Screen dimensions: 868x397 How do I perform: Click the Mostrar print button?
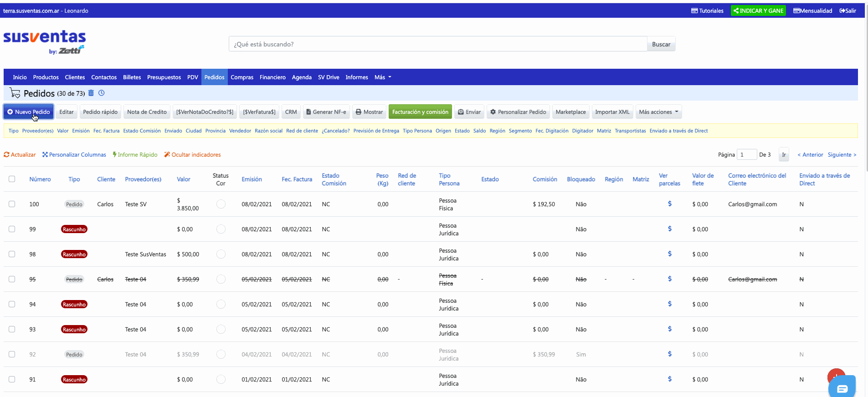[369, 112]
